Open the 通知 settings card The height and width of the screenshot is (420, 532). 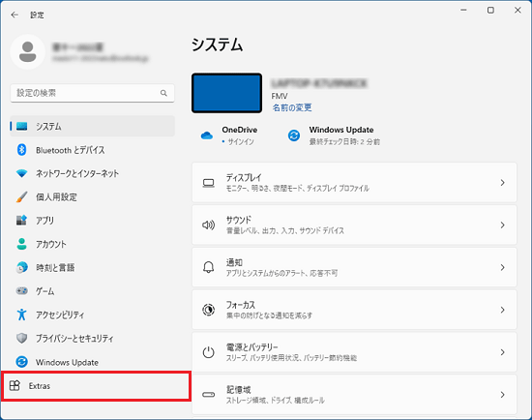point(354,267)
